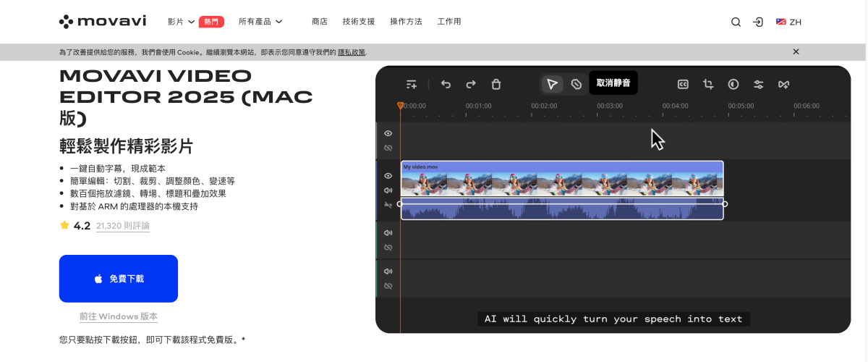Click the transition wizard icon at toolbar end
The image size is (868, 362).
783,84
